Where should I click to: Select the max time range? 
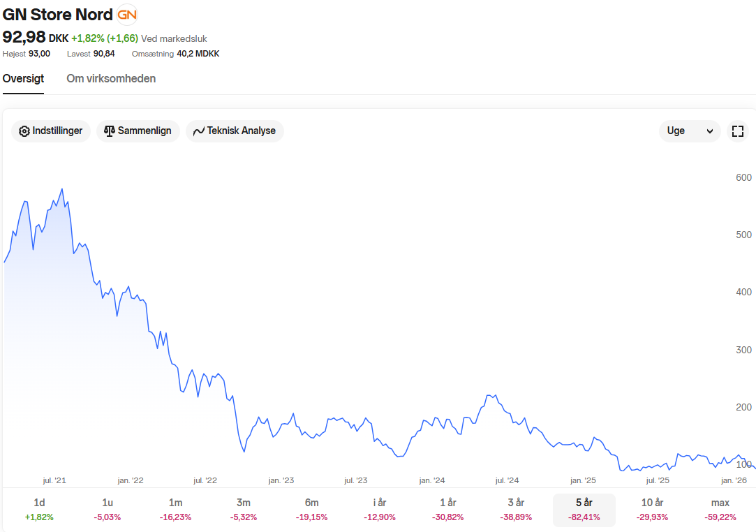coord(720,510)
